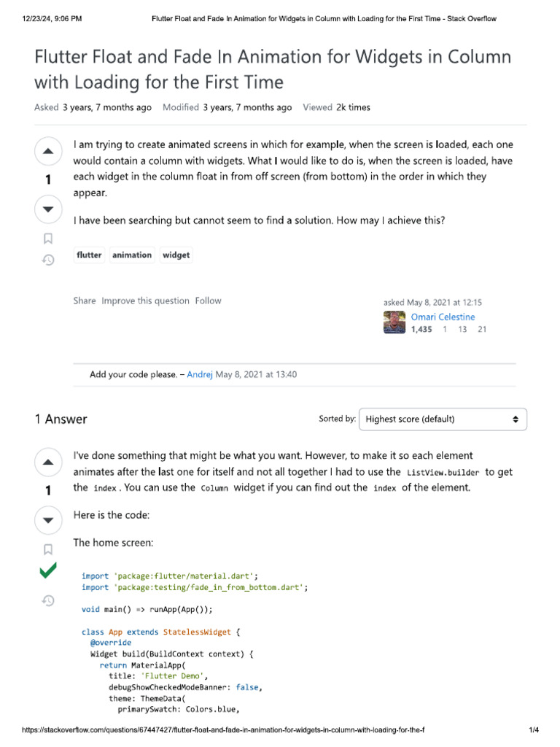Screen dimensions: 560x747
Task: Click the widget tag
Action: click(176, 255)
